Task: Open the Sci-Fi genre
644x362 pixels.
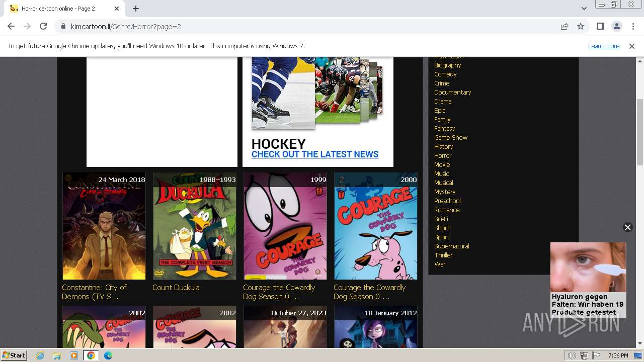Action: click(x=441, y=219)
